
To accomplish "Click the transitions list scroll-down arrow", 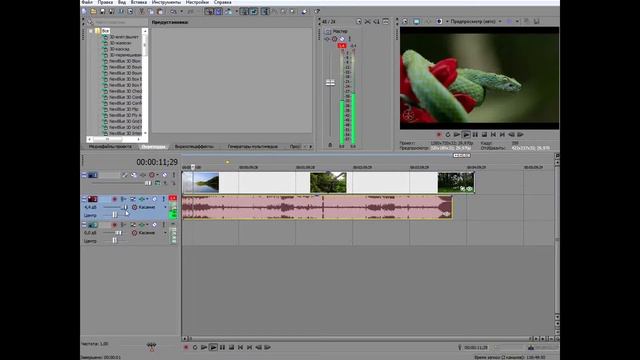I will pos(145,133).
